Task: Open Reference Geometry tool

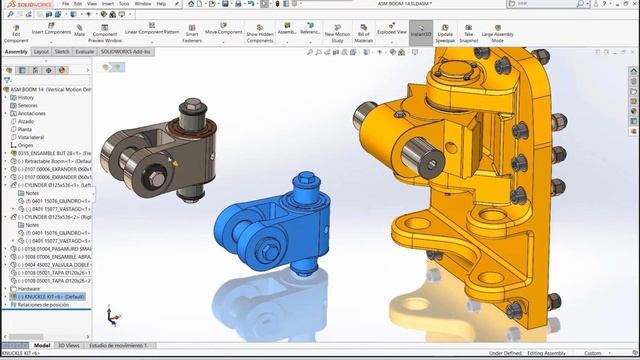Action: pos(310,29)
